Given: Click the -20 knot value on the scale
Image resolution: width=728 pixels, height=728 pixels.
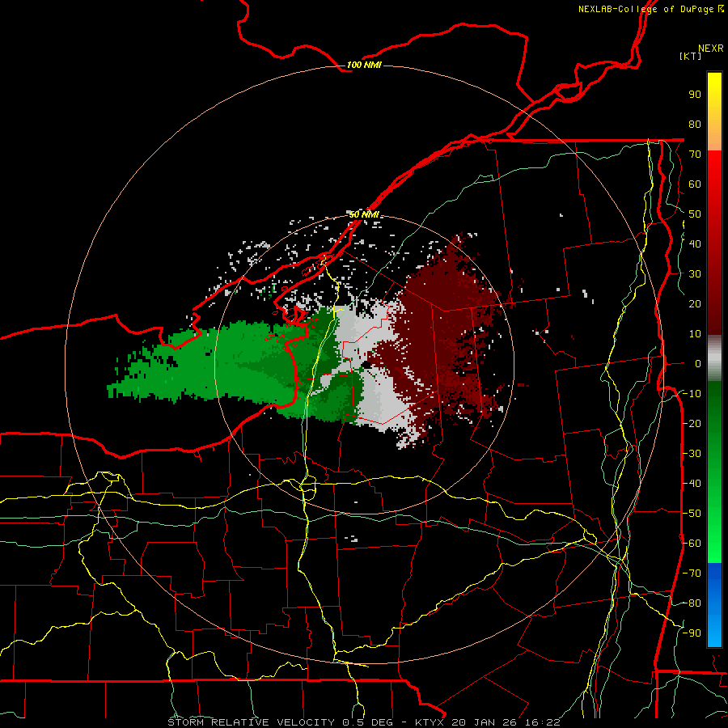Looking at the screenshot, I should (692, 424).
